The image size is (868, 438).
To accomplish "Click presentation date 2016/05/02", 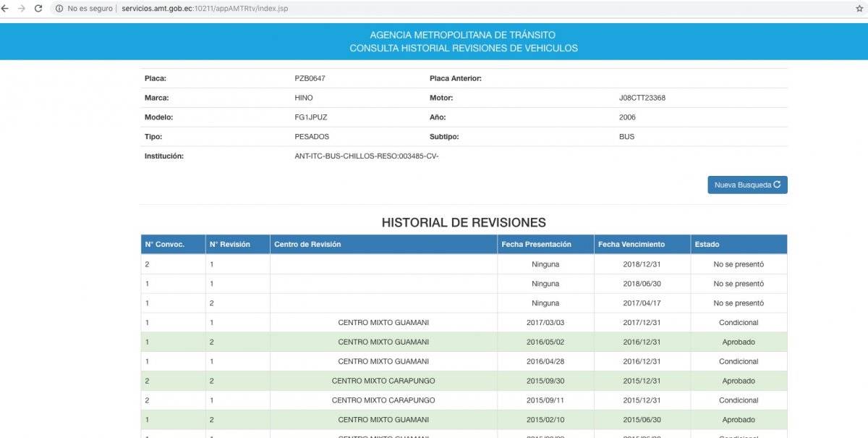I will [x=545, y=342].
